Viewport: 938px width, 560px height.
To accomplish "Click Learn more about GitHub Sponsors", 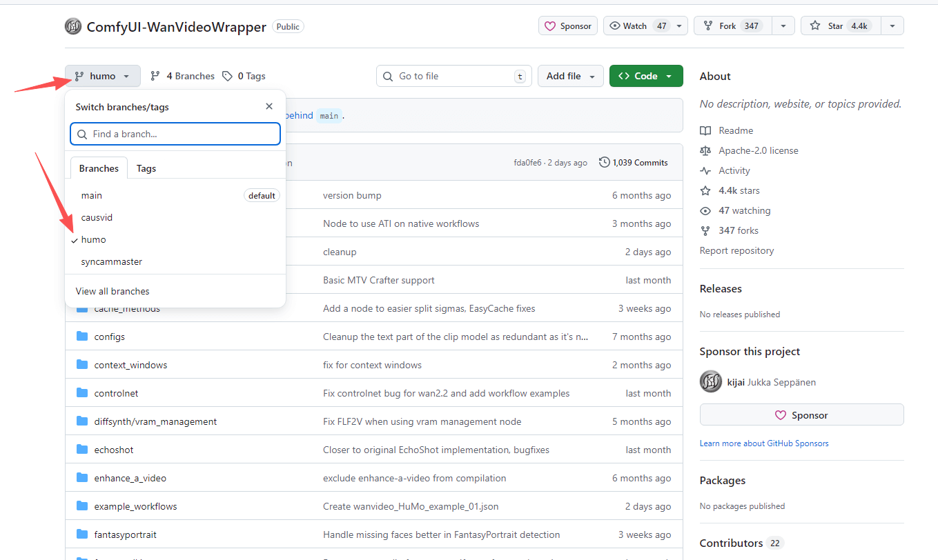I will pos(764,443).
